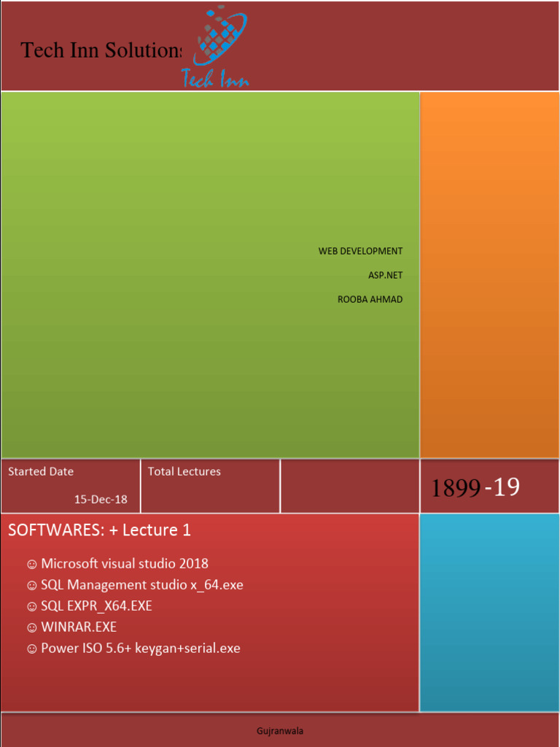Click the 'WEB DEVELOPMENT' line

pyautogui.click(x=360, y=251)
